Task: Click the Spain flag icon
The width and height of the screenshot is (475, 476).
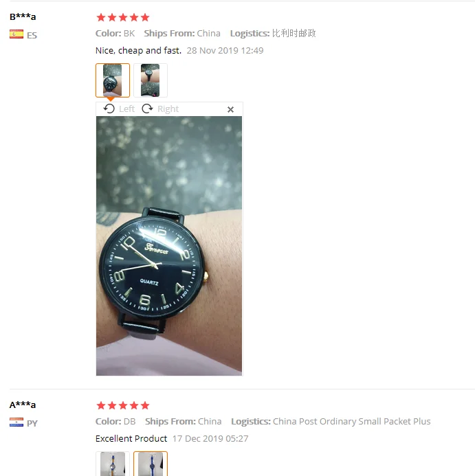Action: coord(16,34)
